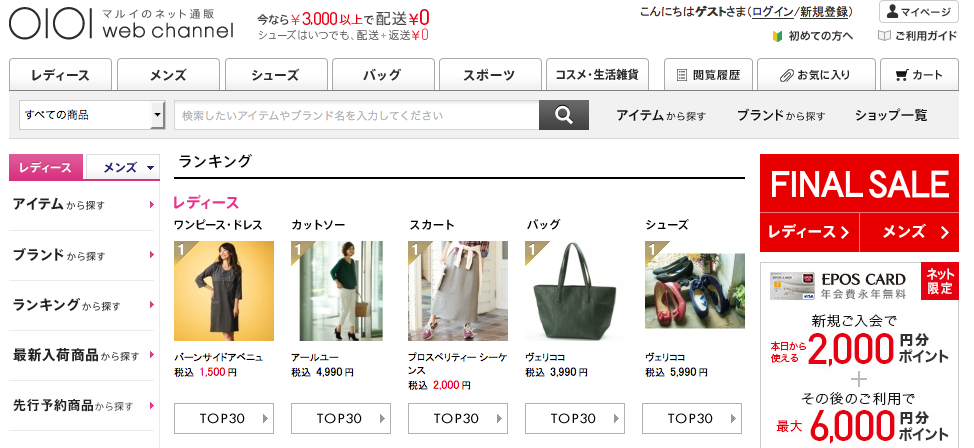This screenshot has height=448, width=974.
Task: Open the green tote bag thumbnail
Action: (x=575, y=291)
